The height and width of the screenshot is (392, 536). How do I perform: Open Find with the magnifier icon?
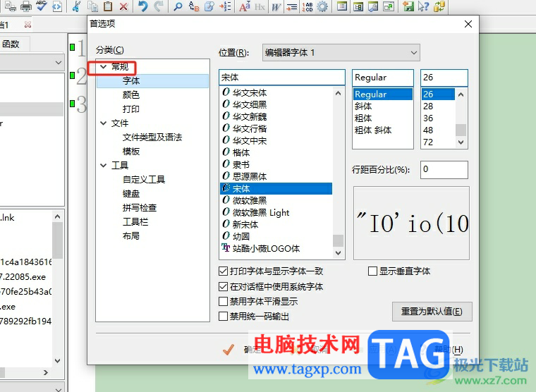pos(178,6)
